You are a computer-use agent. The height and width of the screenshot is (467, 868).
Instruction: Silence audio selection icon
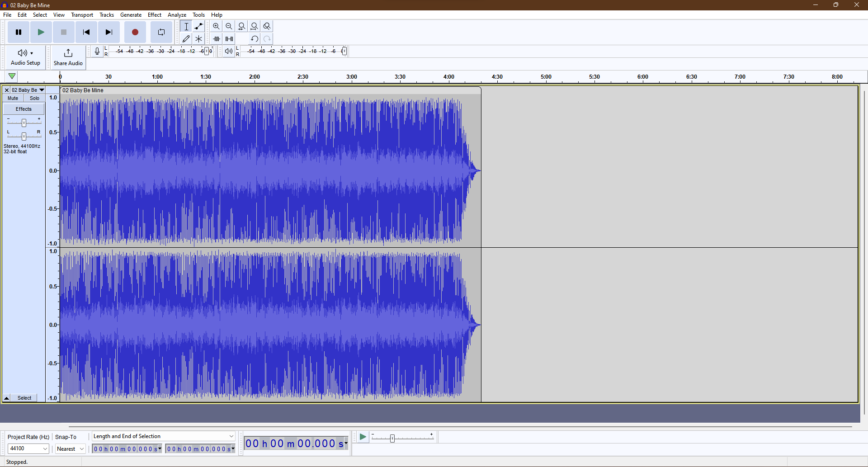tap(229, 39)
